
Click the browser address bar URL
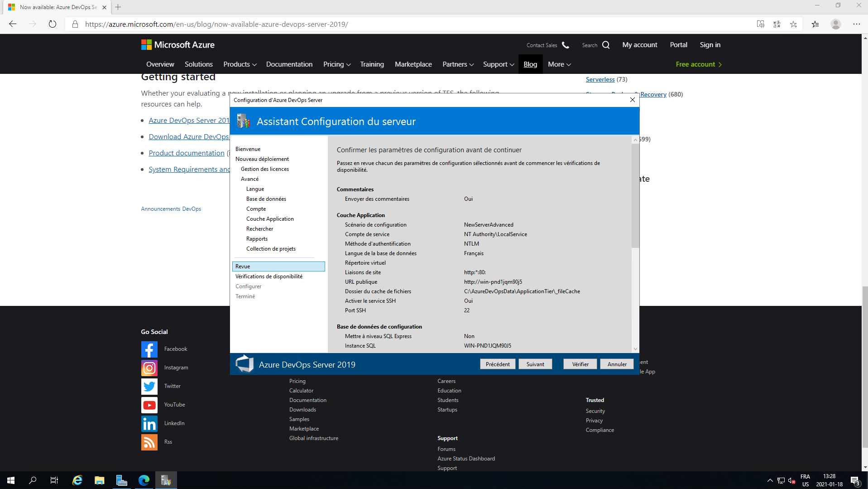[216, 24]
